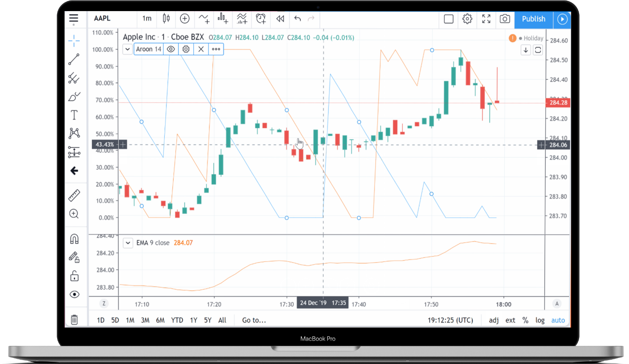Screen dimensions: 629x364
Task: Expand the EMA 9 close legend chevron
Action: [x=128, y=243]
